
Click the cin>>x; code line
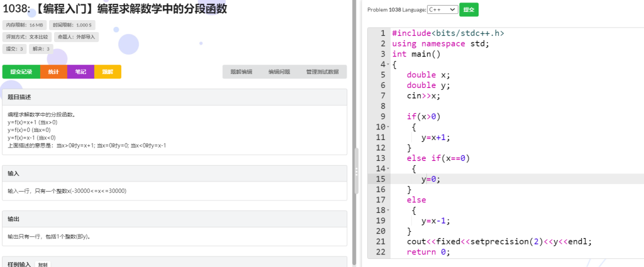(423, 96)
